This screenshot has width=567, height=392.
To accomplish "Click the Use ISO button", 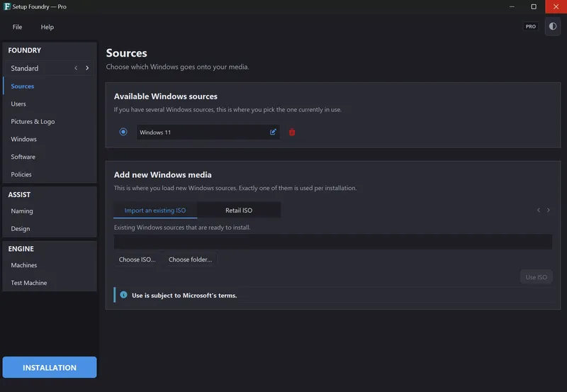I will point(537,277).
